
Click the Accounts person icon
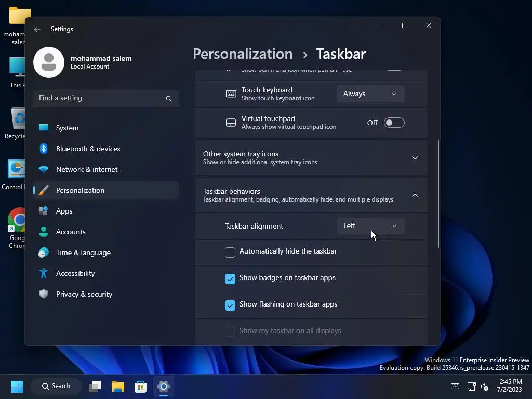[44, 232]
